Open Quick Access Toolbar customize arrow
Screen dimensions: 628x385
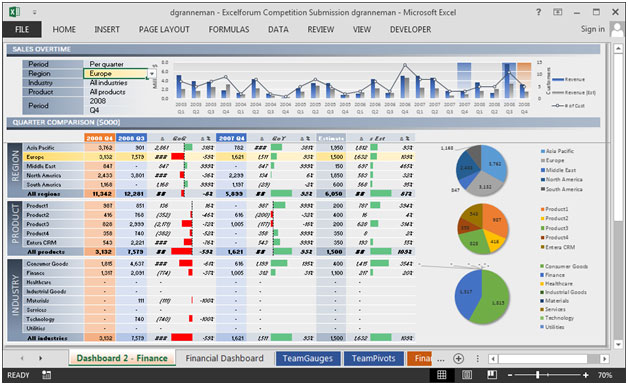(x=35, y=12)
